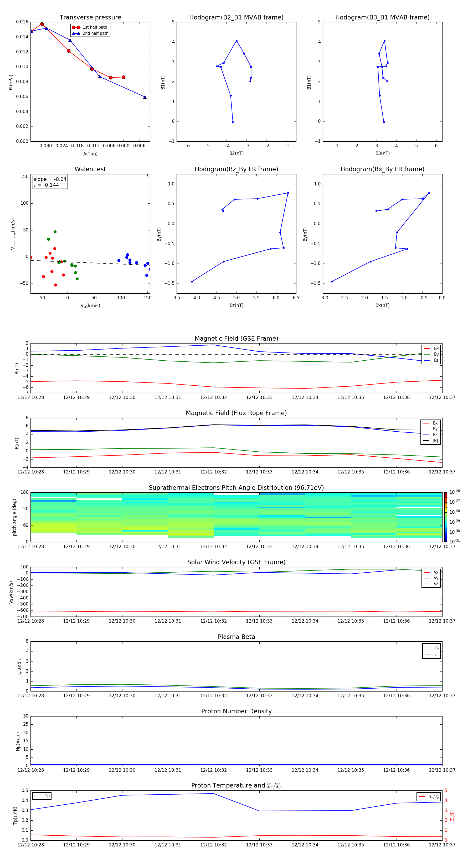Select 'Tp' legend in proton temperature plot

click(42, 796)
